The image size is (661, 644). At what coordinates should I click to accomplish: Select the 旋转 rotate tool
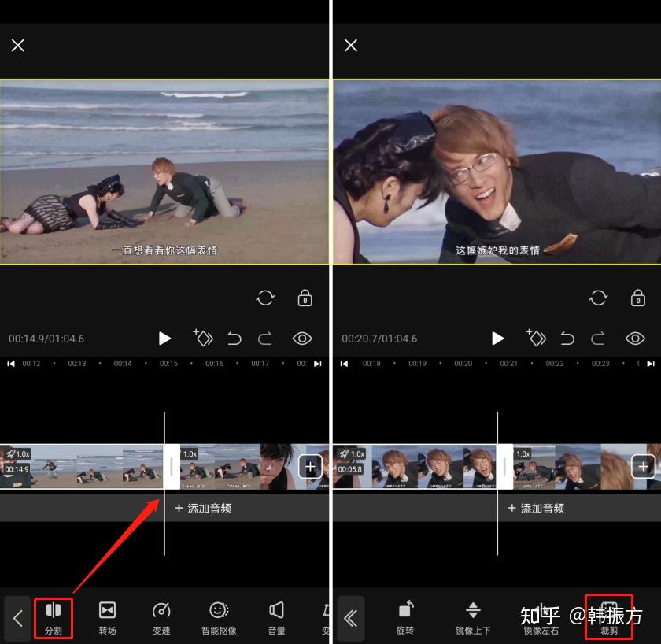[405, 618]
